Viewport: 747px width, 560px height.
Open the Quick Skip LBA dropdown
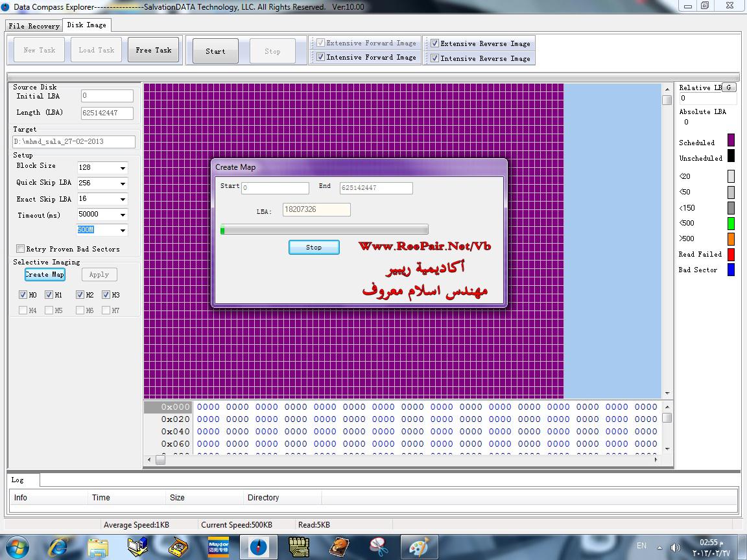[x=123, y=183]
